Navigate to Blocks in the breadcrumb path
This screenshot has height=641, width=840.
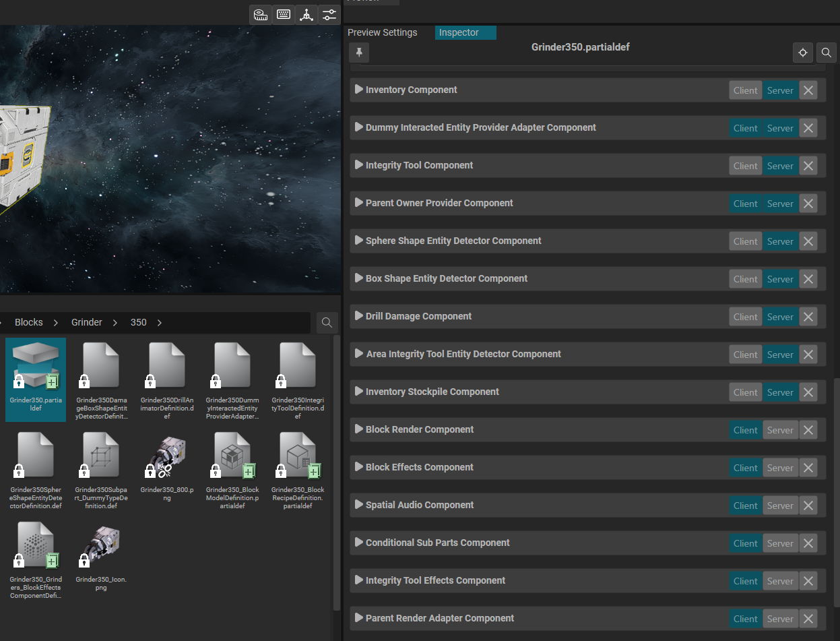point(29,322)
